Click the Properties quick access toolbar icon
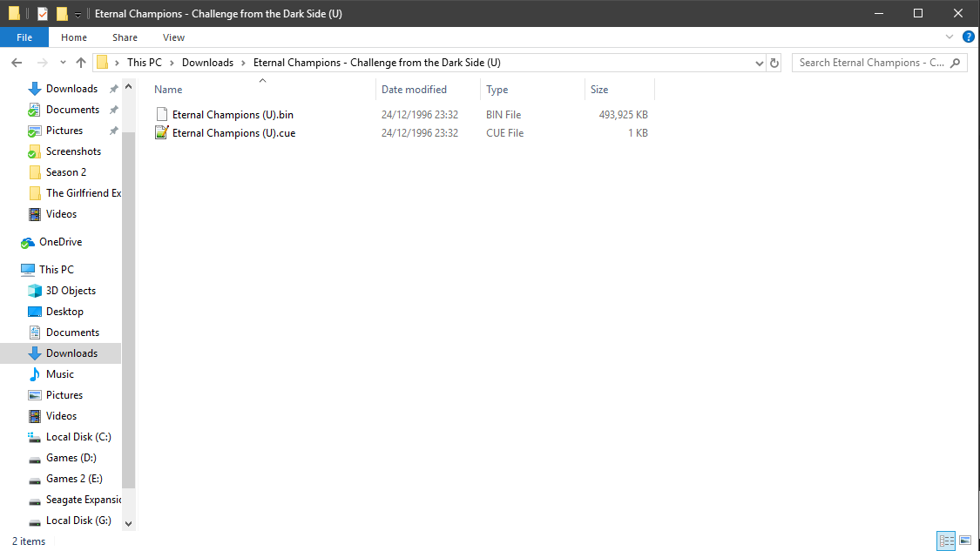This screenshot has height=551, width=980. click(x=43, y=13)
